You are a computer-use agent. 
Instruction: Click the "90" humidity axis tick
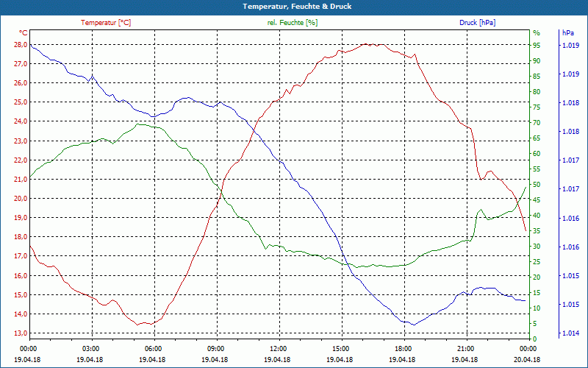coord(537,61)
